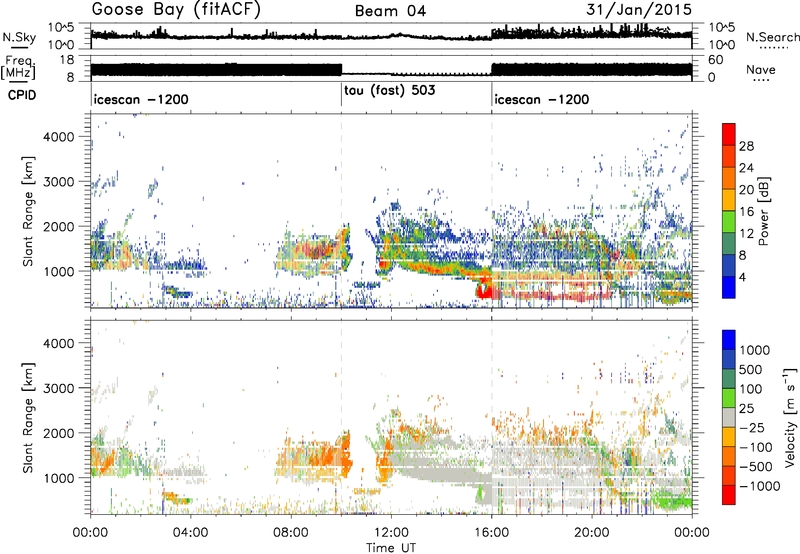Select the red top segment of Power color bar
The image size is (800, 554).
pyautogui.click(x=729, y=135)
